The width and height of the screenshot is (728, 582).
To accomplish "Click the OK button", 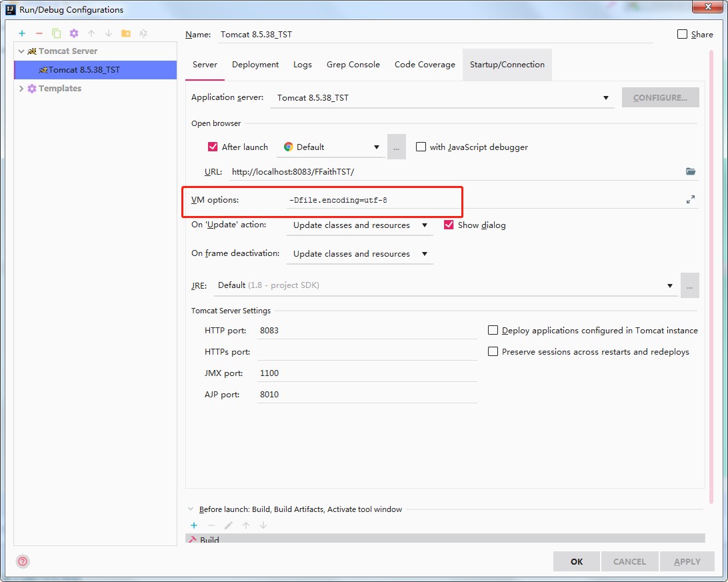I will (577, 561).
